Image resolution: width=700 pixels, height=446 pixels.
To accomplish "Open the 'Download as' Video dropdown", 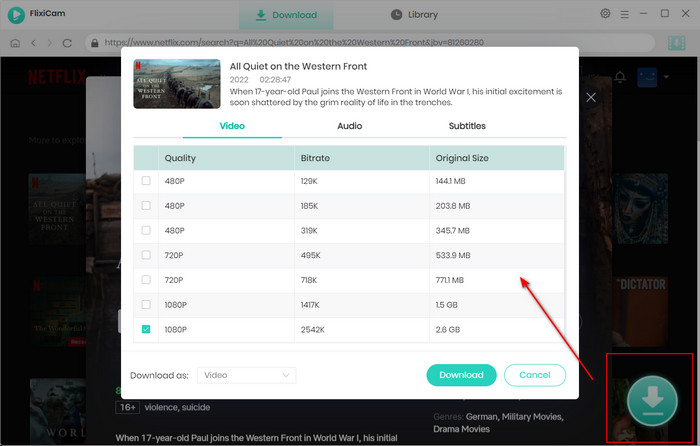I will [x=246, y=375].
